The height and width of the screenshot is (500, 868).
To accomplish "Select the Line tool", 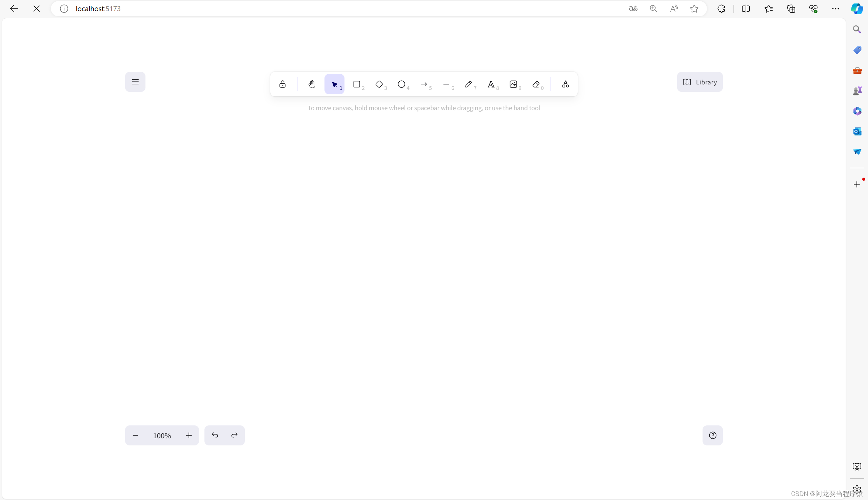I will pyautogui.click(x=446, y=84).
